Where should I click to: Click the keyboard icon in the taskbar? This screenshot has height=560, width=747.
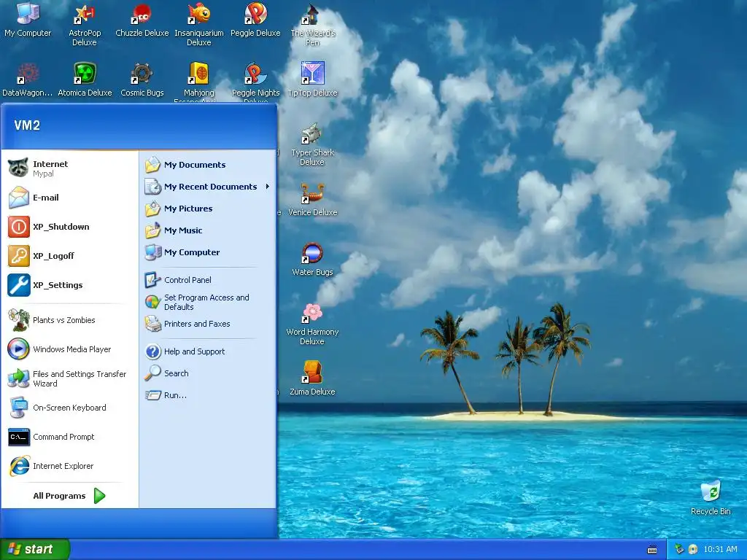[x=652, y=550]
